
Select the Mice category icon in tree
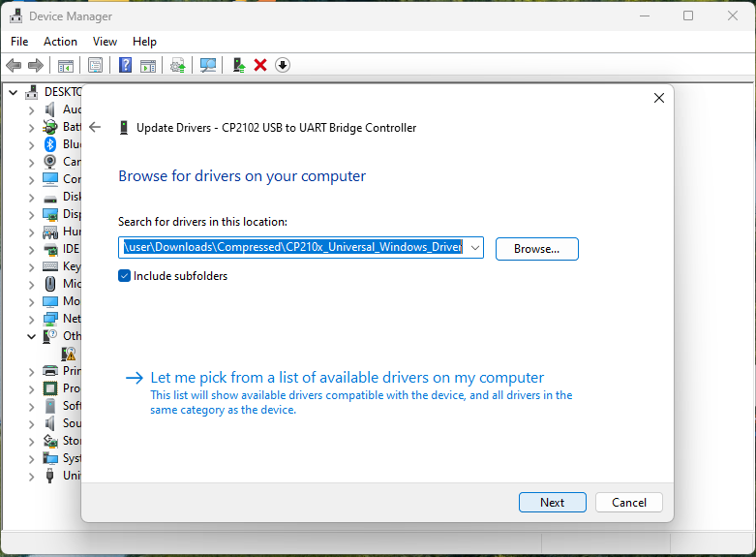[50, 283]
